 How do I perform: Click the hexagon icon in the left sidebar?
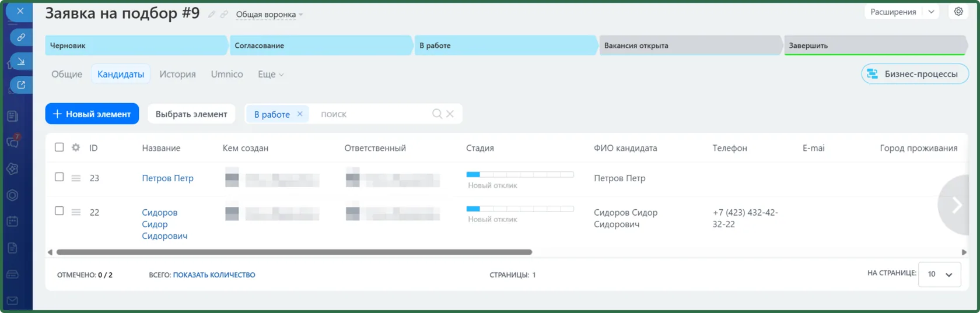click(12, 195)
